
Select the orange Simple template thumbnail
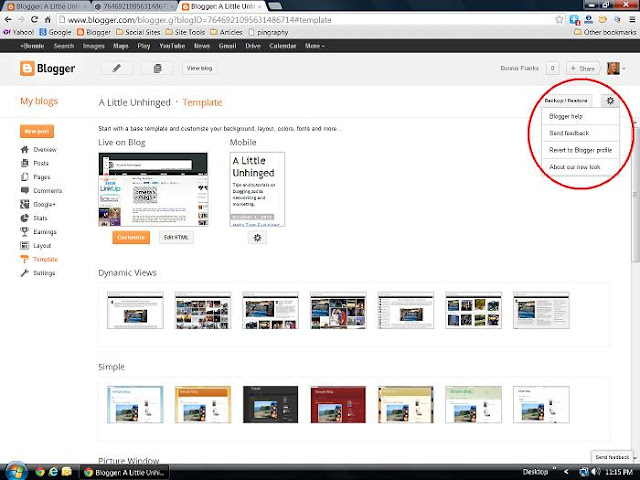203,404
